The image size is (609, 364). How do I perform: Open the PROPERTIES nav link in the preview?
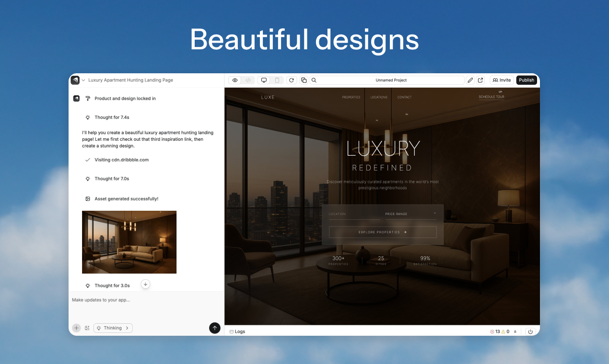click(x=351, y=97)
